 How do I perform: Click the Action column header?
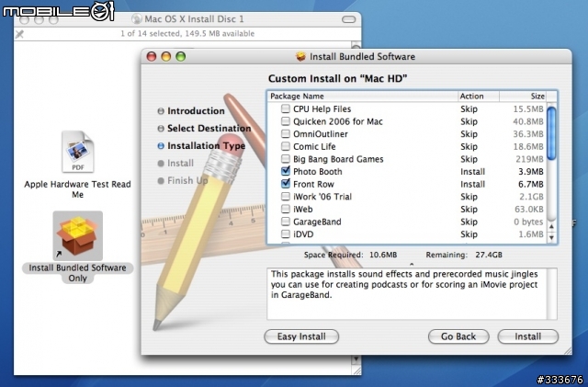coord(479,97)
